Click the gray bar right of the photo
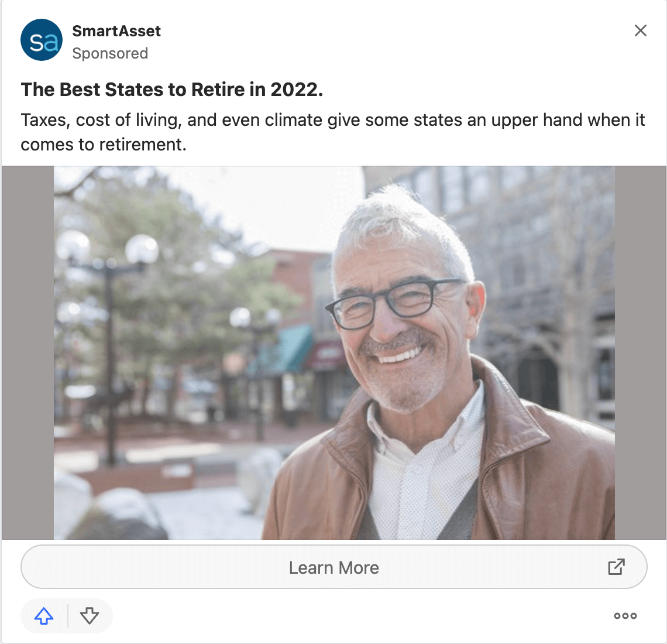 pyautogui.click(x=640, y=352)
